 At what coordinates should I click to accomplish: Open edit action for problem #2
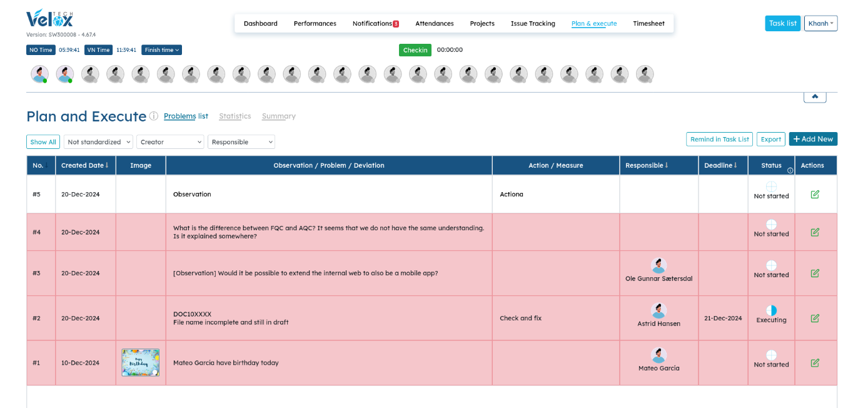[815, 319]
